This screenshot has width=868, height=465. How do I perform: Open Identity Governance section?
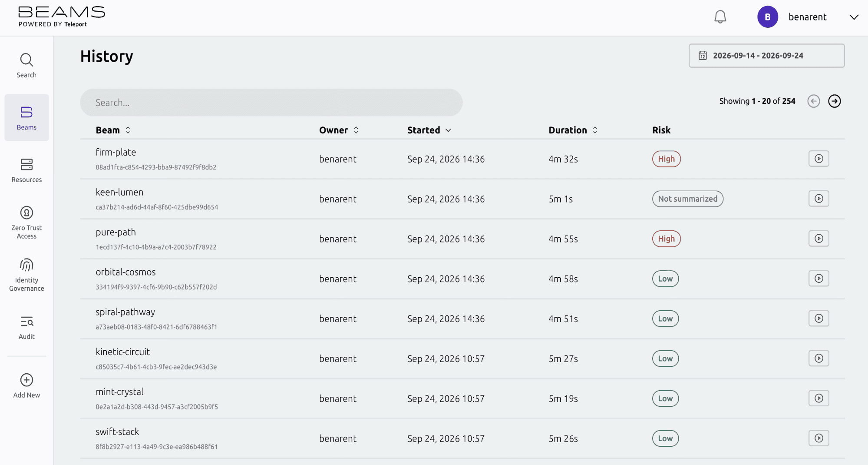click(26, 275)
